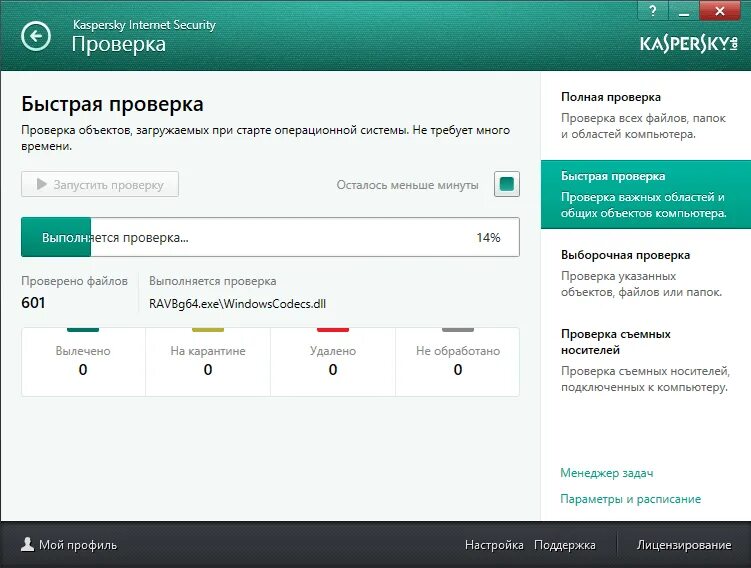Click the disabled Запустить проверку button
This screenshot has width=751, height=568.
tap(100, 184)
